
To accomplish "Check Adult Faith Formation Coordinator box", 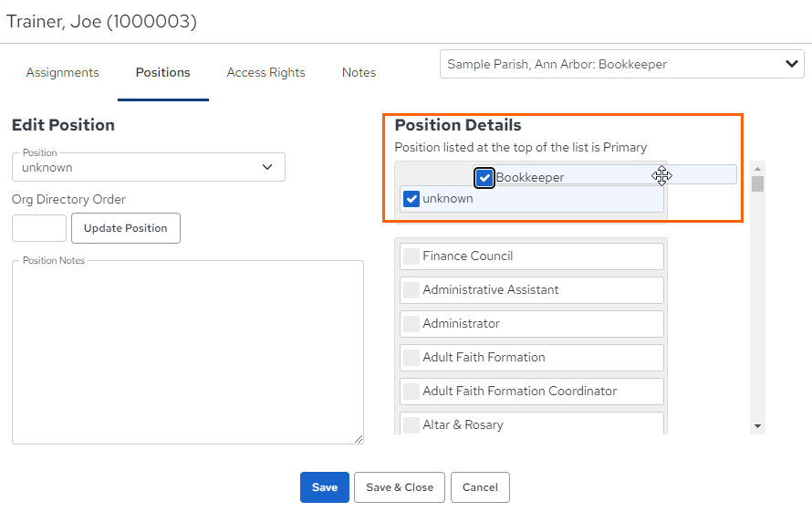I will click(x=411, y=391).
